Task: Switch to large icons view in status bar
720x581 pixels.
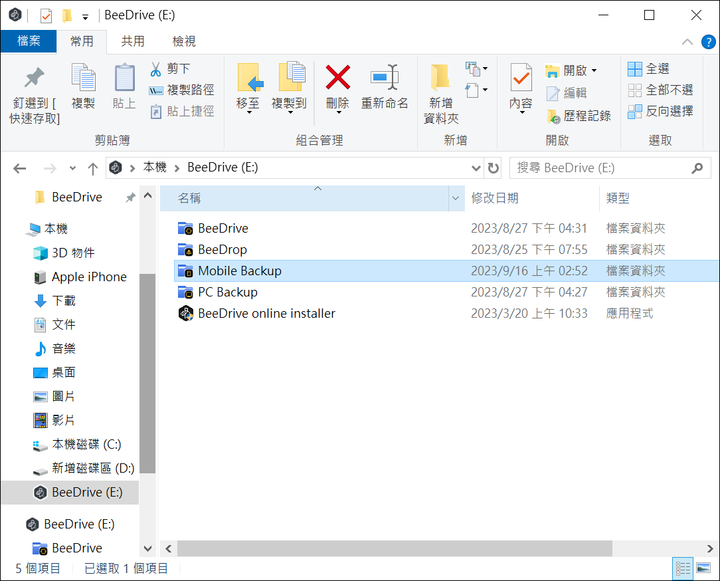Action: click(x=703, y=569)
